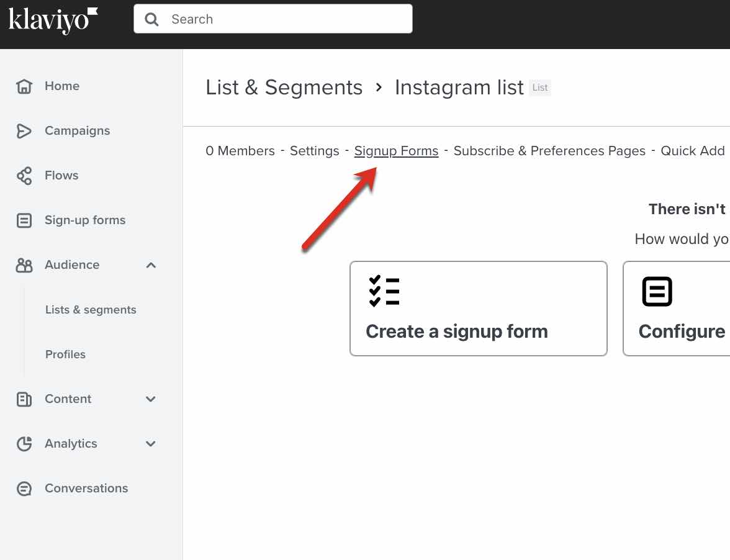The image size is (730, 560).
Task: Open Content using the document icon
Action: 24,399
